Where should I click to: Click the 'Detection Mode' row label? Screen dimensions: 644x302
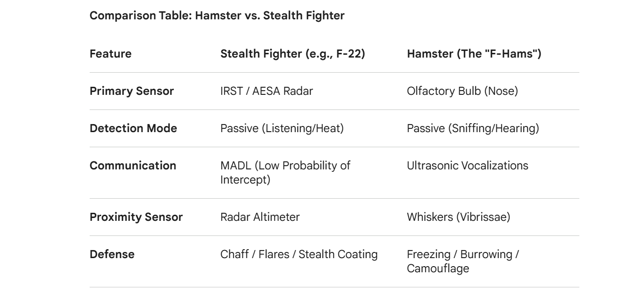133,128
